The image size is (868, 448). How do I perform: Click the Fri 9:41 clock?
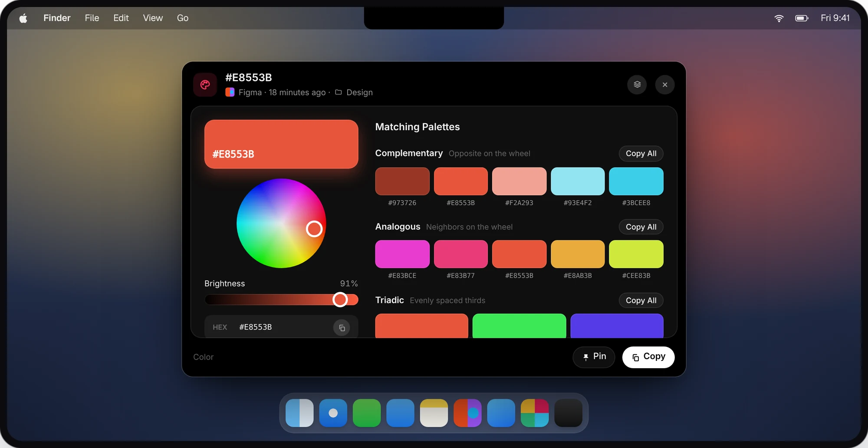835,18
